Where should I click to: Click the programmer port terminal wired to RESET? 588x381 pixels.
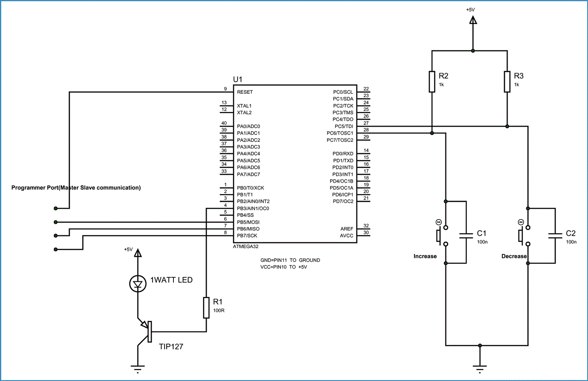(55, 209)
